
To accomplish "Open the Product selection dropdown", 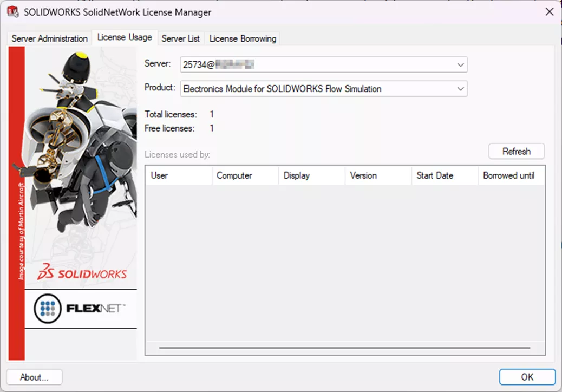I will [x=461, y=88].
